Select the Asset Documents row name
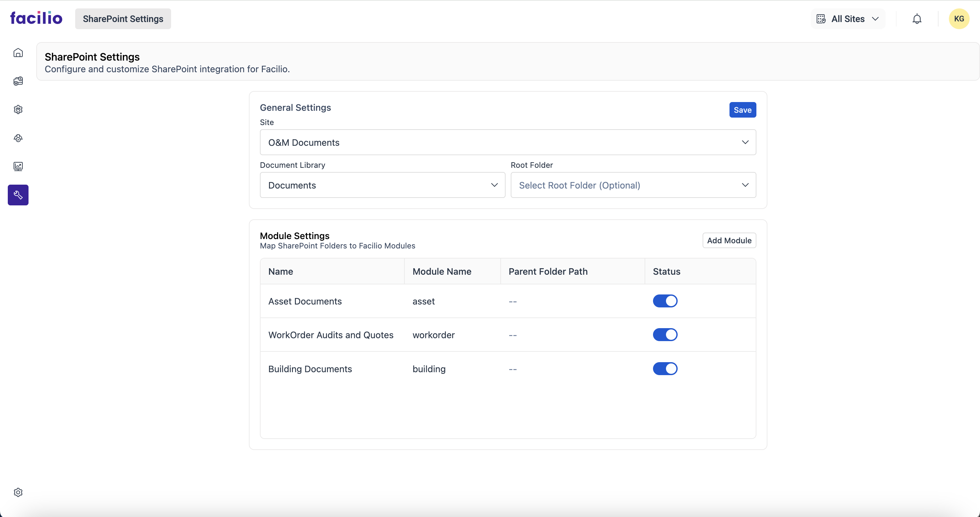The image size is (980, 517). (x=305, y=301)
